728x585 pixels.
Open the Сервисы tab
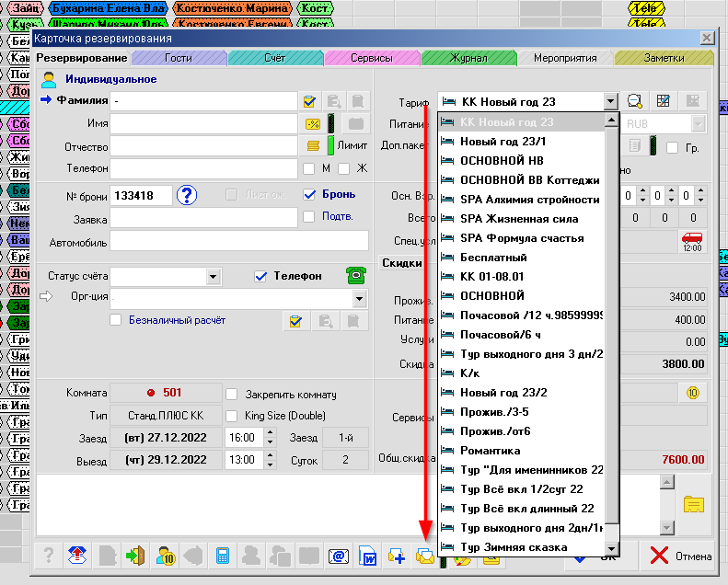(x=371, y=58)
